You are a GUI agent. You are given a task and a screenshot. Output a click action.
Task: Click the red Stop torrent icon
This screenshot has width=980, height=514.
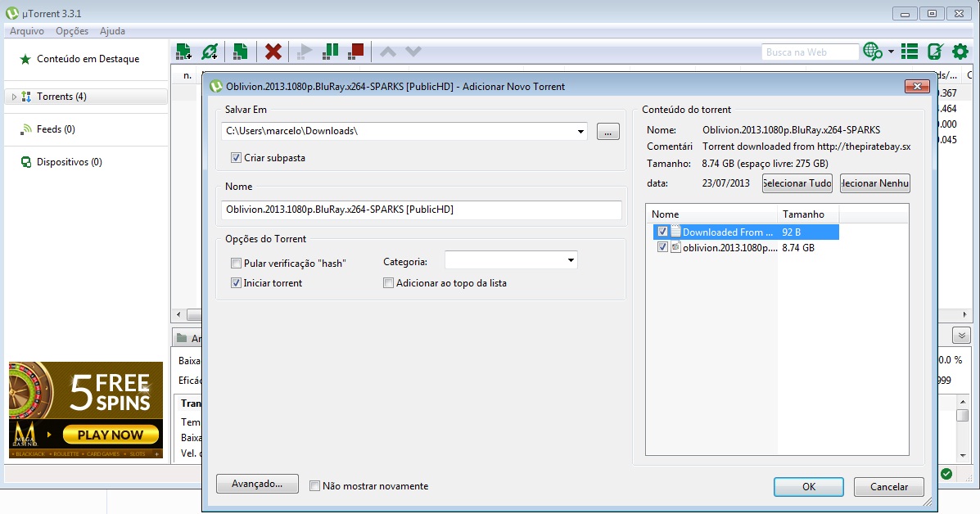click(x=355, y=52)
